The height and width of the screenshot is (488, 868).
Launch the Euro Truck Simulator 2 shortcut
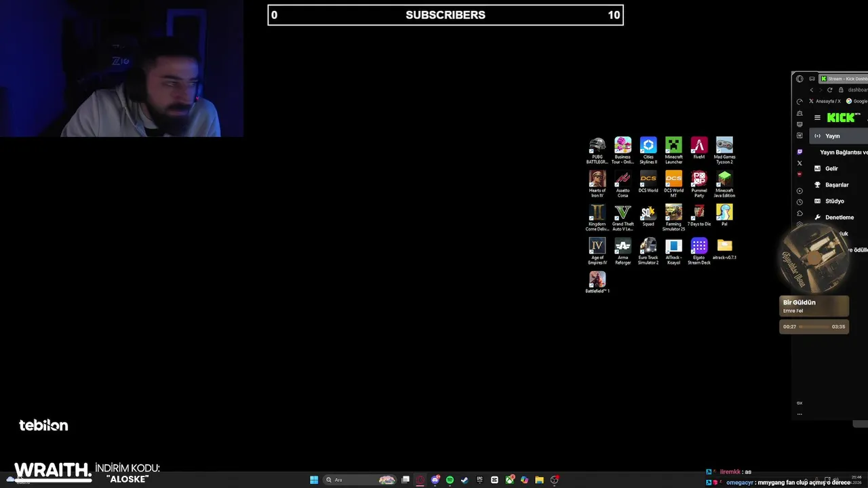click(648, 251)
